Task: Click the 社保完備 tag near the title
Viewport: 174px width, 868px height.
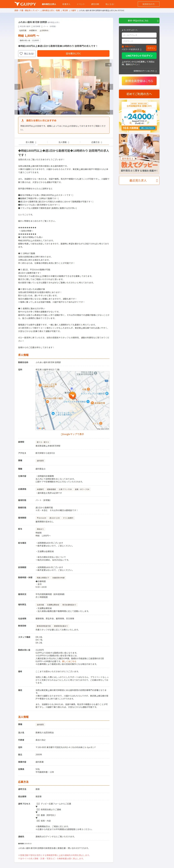Action: tap(23, 31)
